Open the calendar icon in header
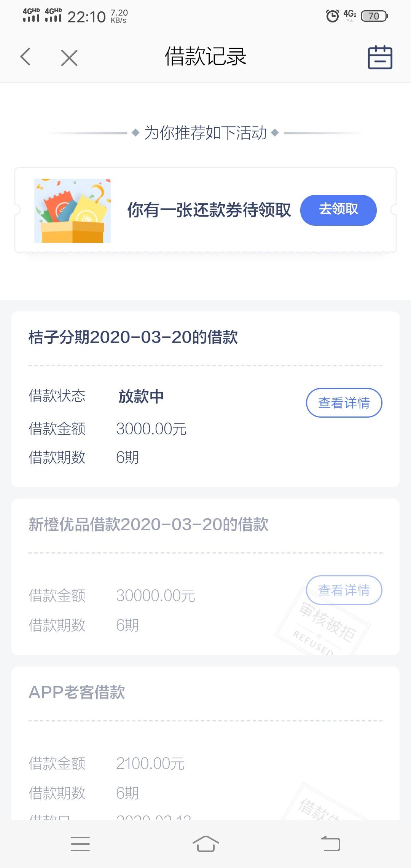The width and height of the screenshot is (411, 868). click(x=380, y=57)
